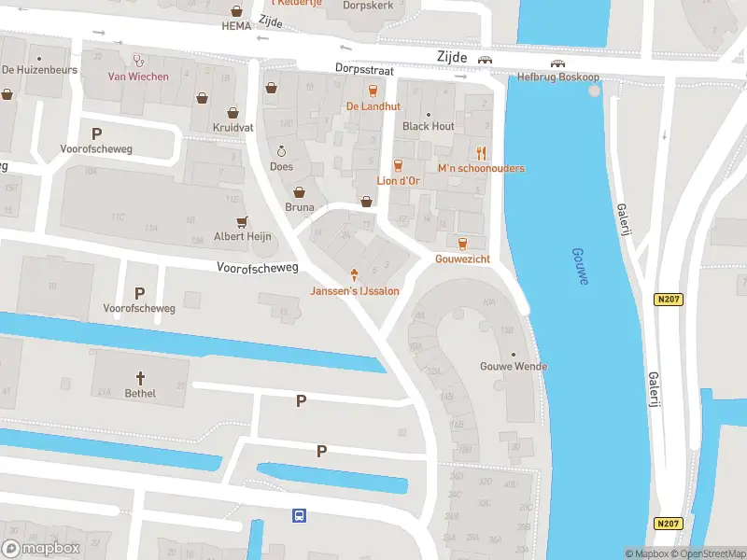Image resolution: width=747 pixels, height=560 pixels.
Task: Select the Does jewelry ring icon
Action: [281, 151]
